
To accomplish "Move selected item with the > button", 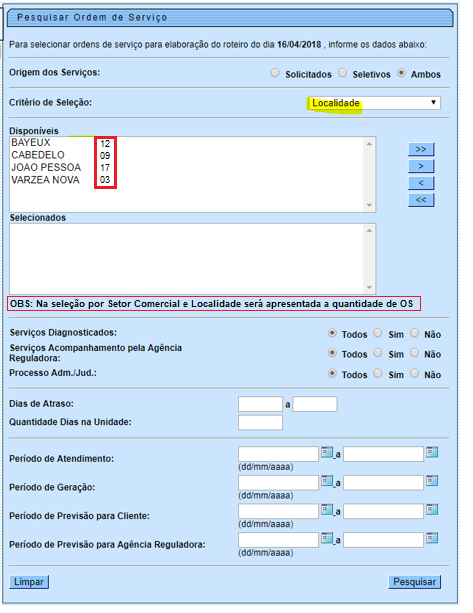I will pyautogui.click(x=421, y=166).
